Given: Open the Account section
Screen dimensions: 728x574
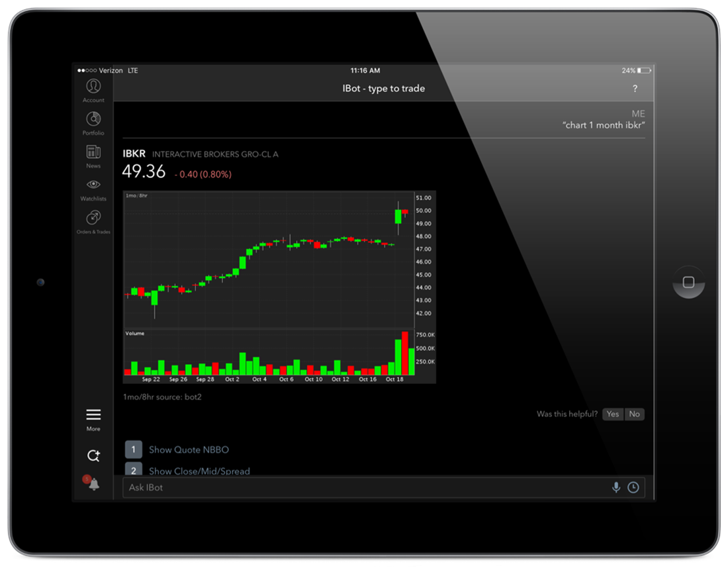Looking at the screenshot, I should 93,91.
